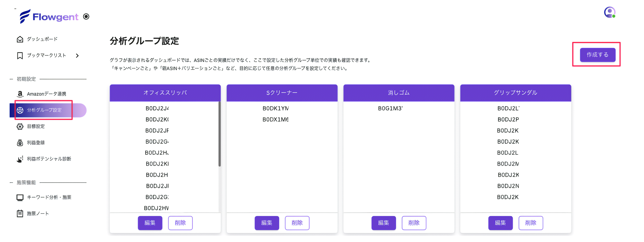Select the 分析グループ設定 menu item
This screenshot has width=644, height=242.
pos(44,110)
